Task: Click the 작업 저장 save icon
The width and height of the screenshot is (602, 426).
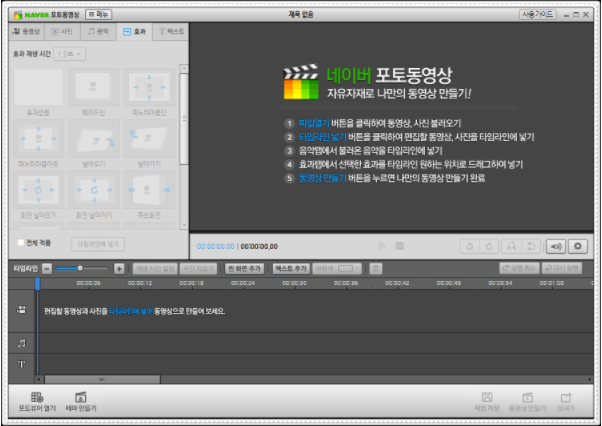Action: coord(487,402)
